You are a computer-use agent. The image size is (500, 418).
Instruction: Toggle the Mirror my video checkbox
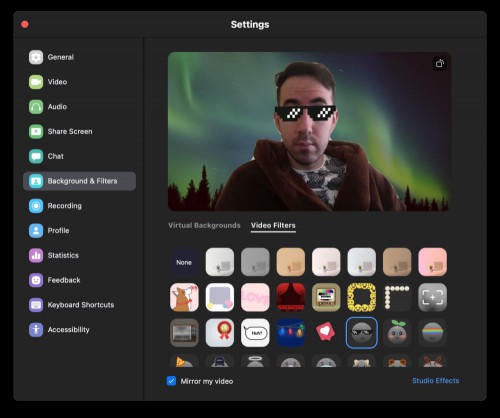[171, 381]
